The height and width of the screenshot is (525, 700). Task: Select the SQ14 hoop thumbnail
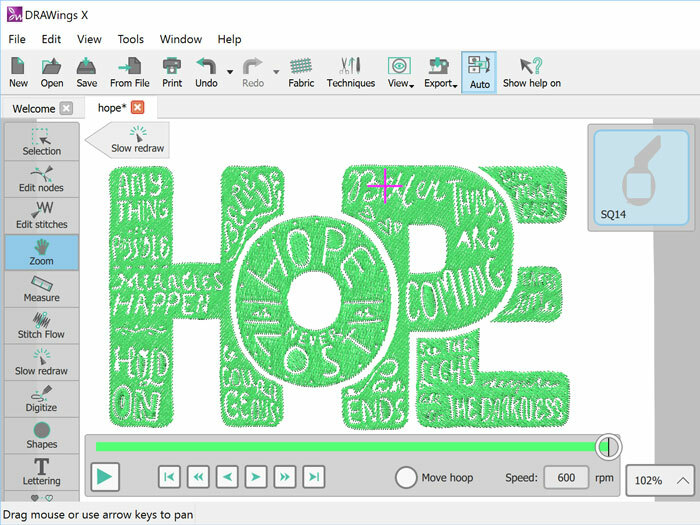641,177
